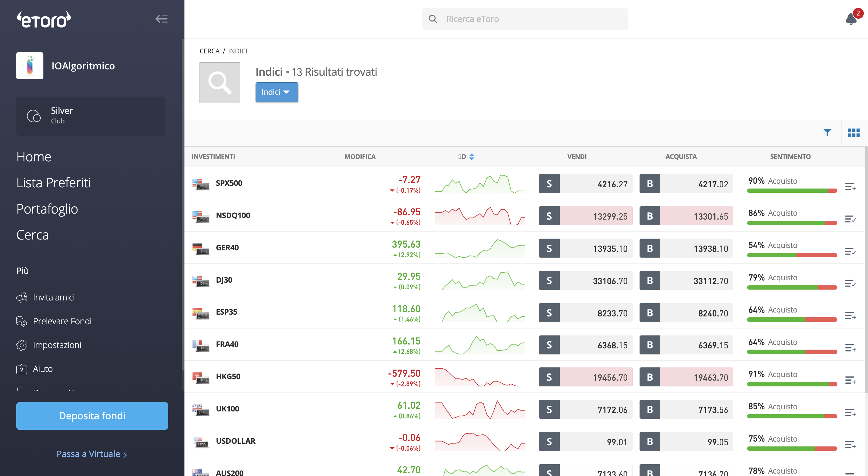This screenshot has width=868, height=476.
Task: Buy HKG50 at 19463.70
Action: point(686,377)
